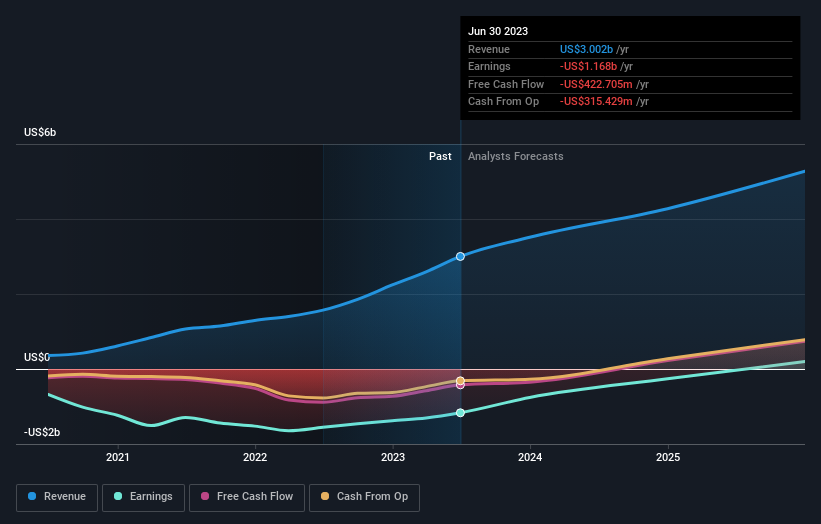
Task: Click the teal Earnings legend dot
Action: click(118, 496)
